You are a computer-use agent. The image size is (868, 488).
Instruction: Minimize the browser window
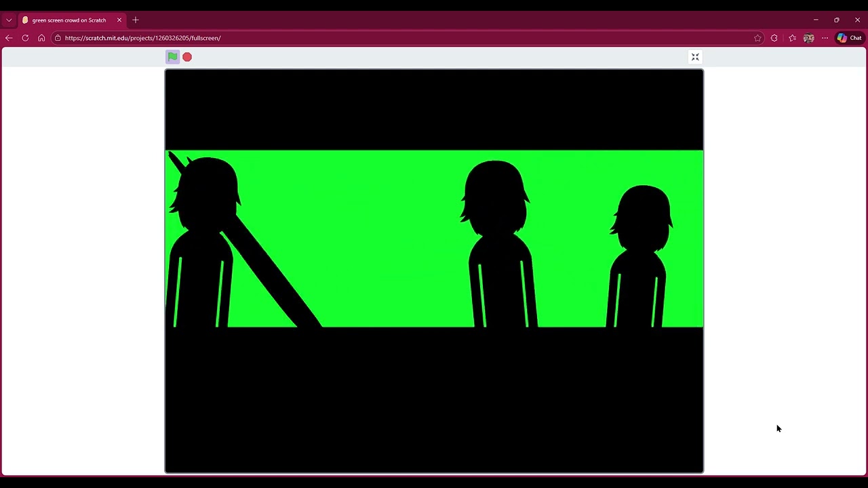coord(816,20)
